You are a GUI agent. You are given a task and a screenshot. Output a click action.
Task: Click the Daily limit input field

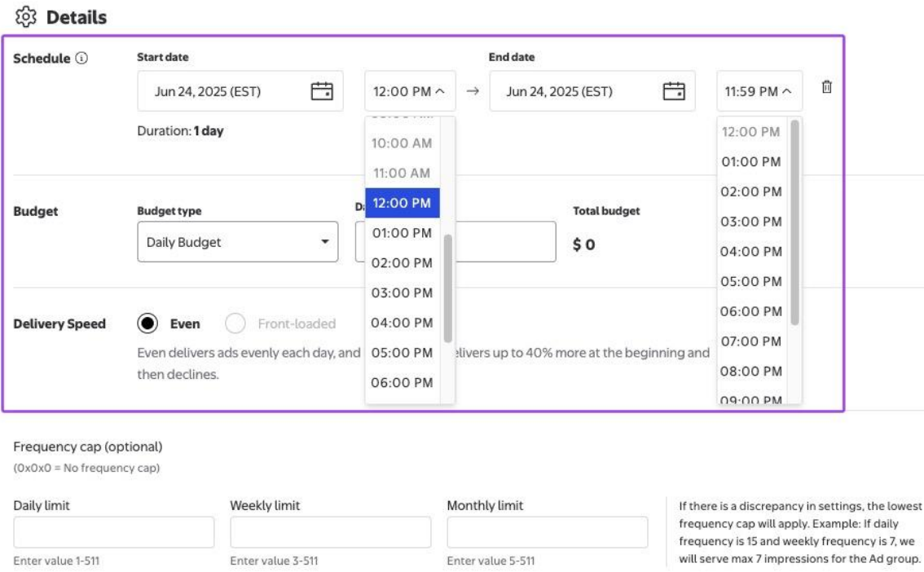[113, 532]
